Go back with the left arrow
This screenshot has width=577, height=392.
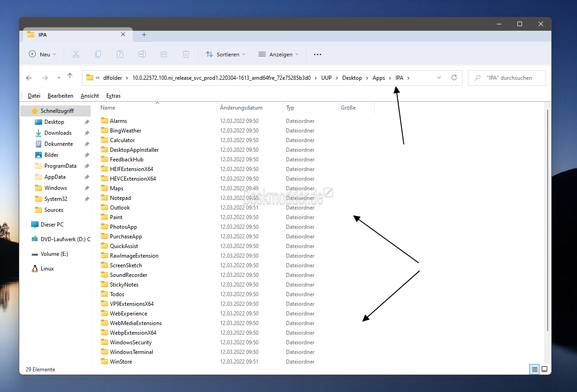pyautogui.click(x=29, y=78)
